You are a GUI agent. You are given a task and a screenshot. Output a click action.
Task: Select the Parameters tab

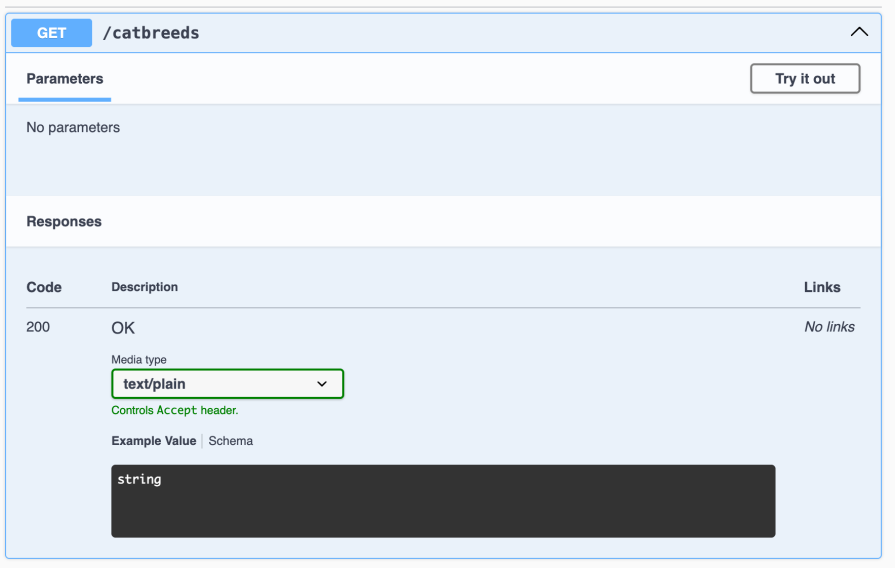pos(65,79)
